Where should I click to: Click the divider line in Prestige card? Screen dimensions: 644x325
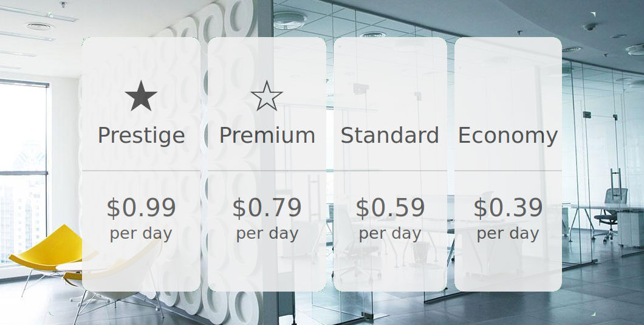click(141, 170)
